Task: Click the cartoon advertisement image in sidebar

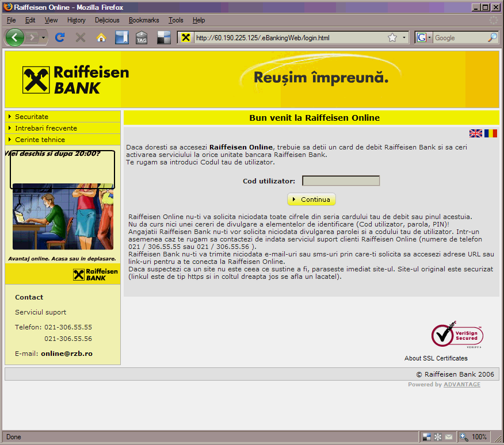Action: pyautogui.click(x=63, y=216)
